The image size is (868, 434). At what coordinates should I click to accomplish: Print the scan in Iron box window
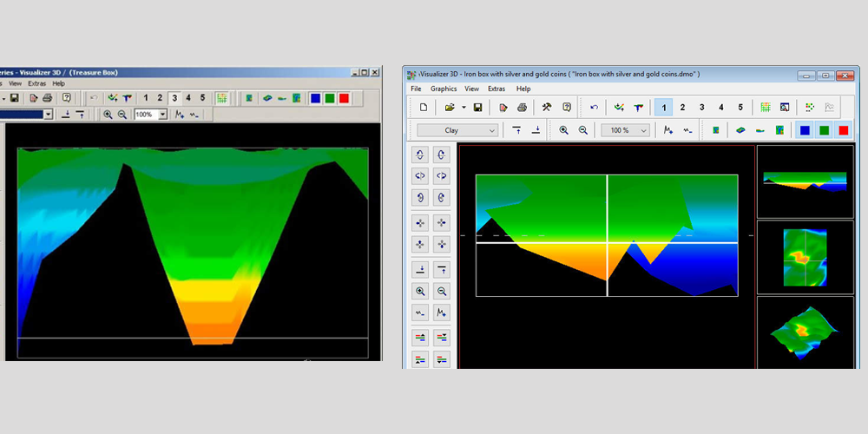point(522,108)
